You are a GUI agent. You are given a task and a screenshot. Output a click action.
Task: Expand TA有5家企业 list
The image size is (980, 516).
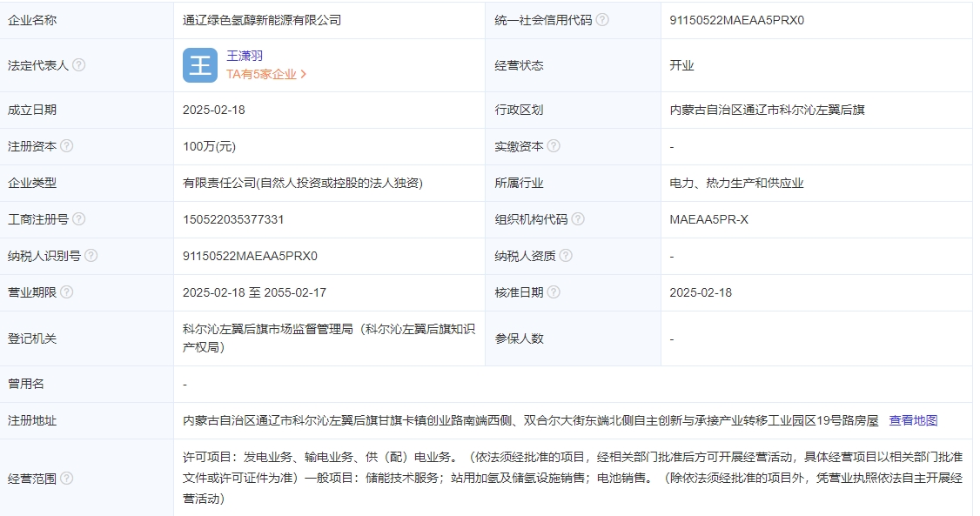pyautogui.click(x=266, y=75)
